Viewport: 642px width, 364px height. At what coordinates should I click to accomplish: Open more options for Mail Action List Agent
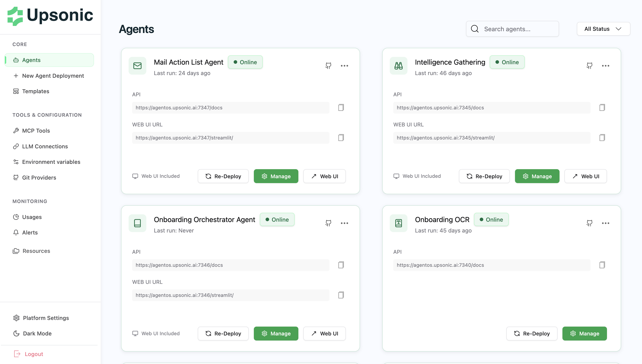[344, 66]
